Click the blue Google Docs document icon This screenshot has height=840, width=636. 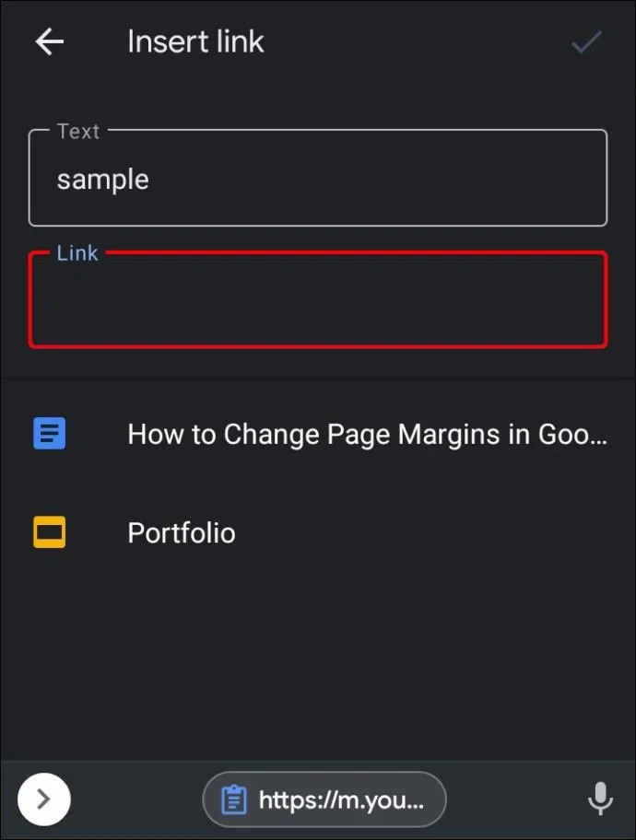[51, 433]
